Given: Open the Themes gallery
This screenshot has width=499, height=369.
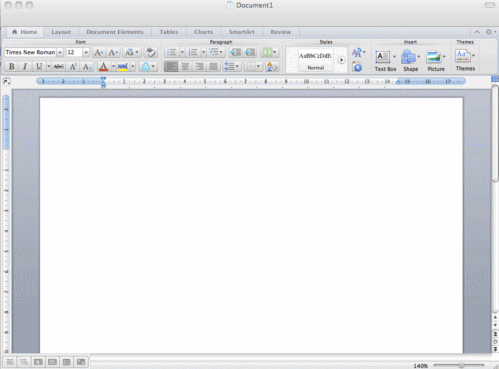Looking at the screenshot, I should pyautogui.click(x=465, y=60).
